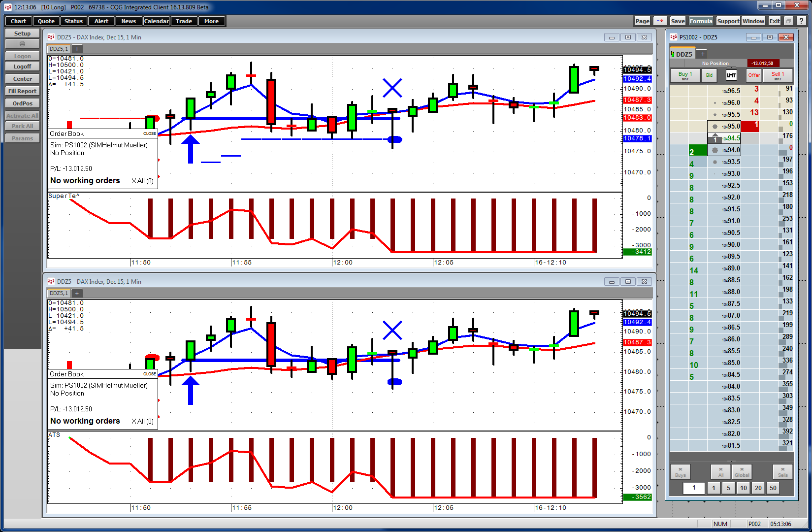Click the Exit toolbar button

[775, 21]
